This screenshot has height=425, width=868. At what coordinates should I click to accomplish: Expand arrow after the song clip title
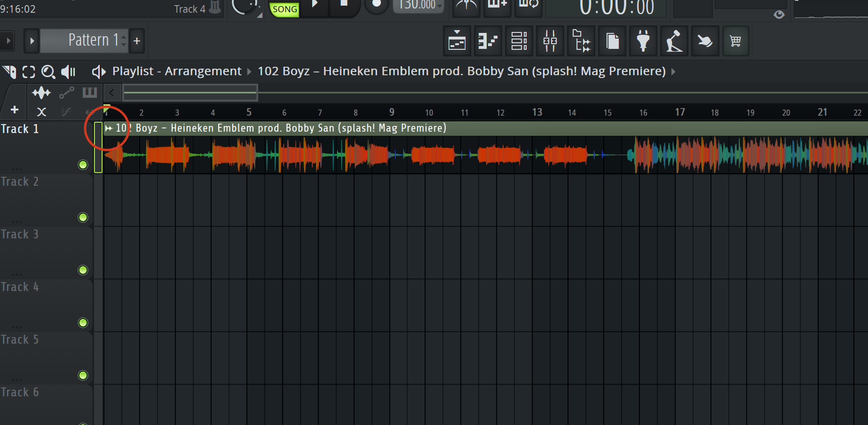pos(673,72)
